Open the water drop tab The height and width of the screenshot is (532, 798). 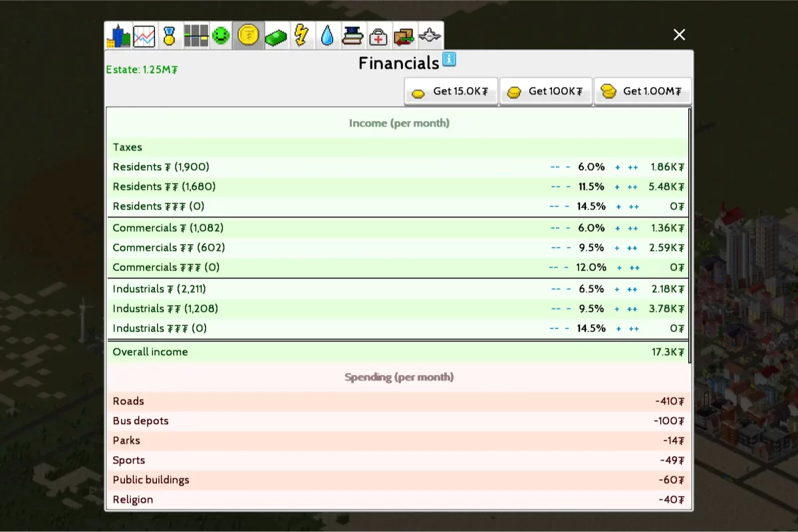click(x=327, y=36)
